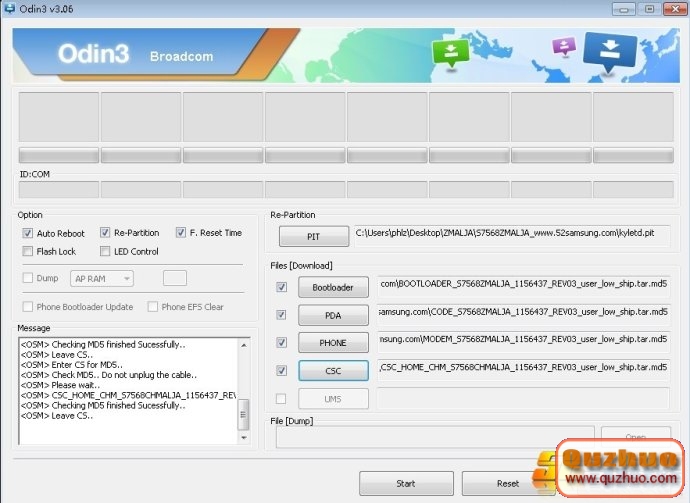Image resolution: width=690 pixels, height=503 pixels.
Task: Click the PDA file button
Action: click(333, 316)
